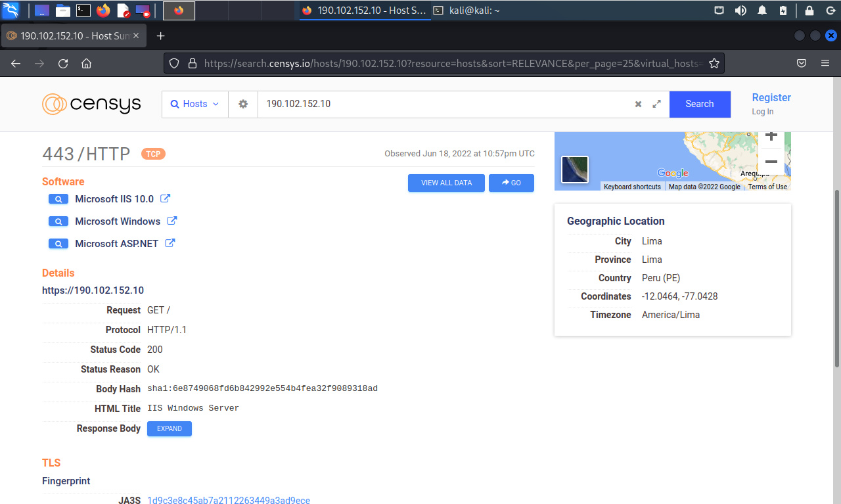Screen dimensions: 841x504
Task: Reload the page in Firefox
Action: click(63, 64)
